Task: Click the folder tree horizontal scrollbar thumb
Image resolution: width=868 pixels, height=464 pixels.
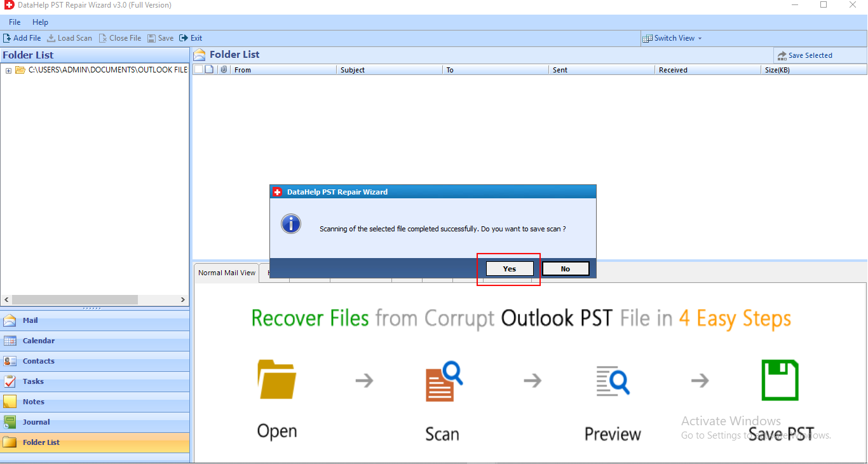Action: pos(75,299)
